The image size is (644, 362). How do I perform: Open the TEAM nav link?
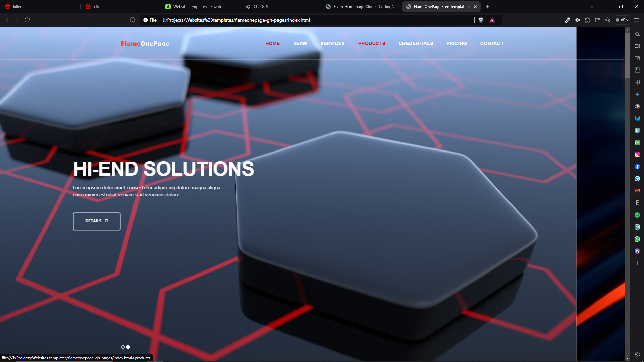pyautogui.click(x=300, y=43)
